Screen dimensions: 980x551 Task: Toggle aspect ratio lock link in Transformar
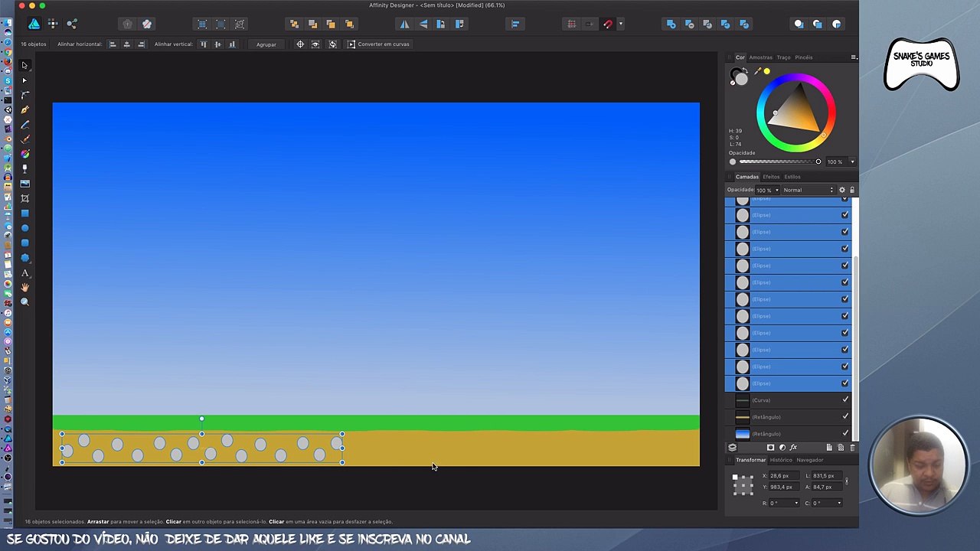tap(846, 481)
